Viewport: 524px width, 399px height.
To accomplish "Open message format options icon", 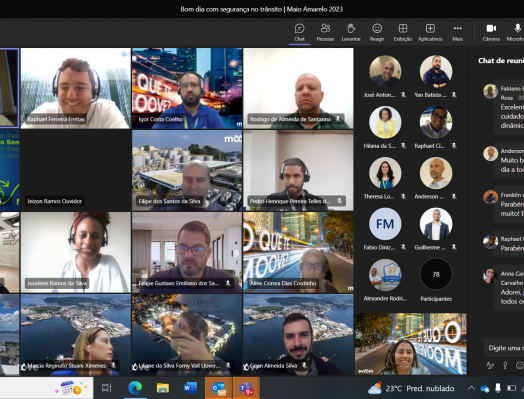I will tap(490, 366).
